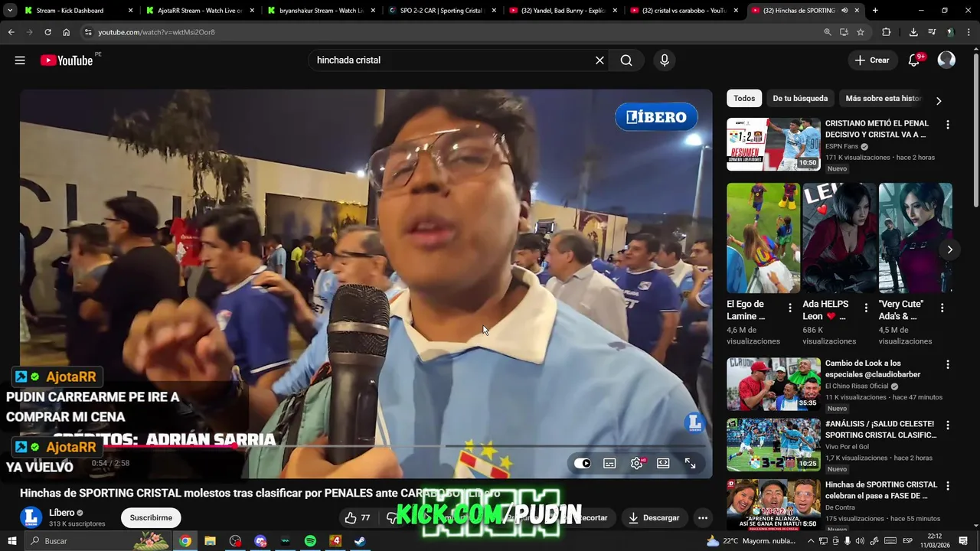Open the account avatar menu
The height and width of the screenshot is (551, 980).
tap(946, 60)
